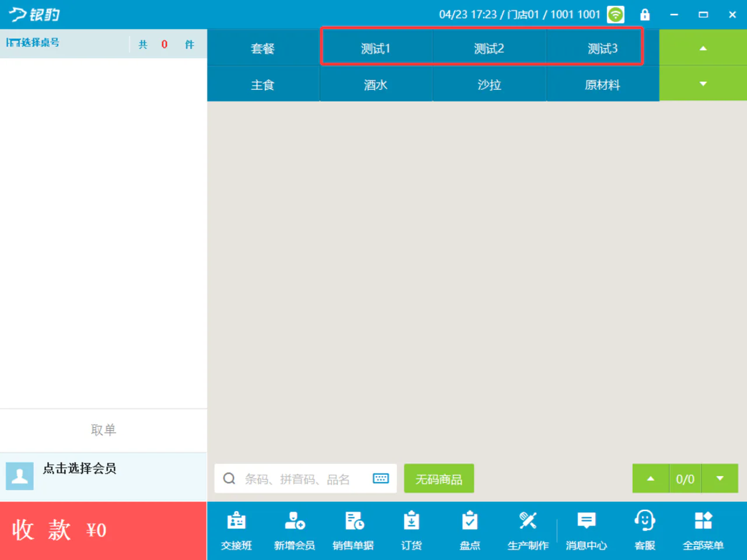
Task: Click the 04/23 17:23 store info text
Action: click(x=520, y=15)
